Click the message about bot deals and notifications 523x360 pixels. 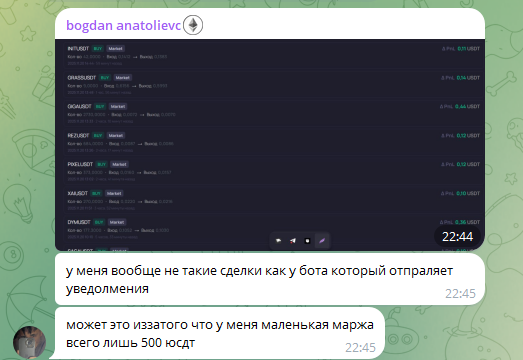pos(270,279)
